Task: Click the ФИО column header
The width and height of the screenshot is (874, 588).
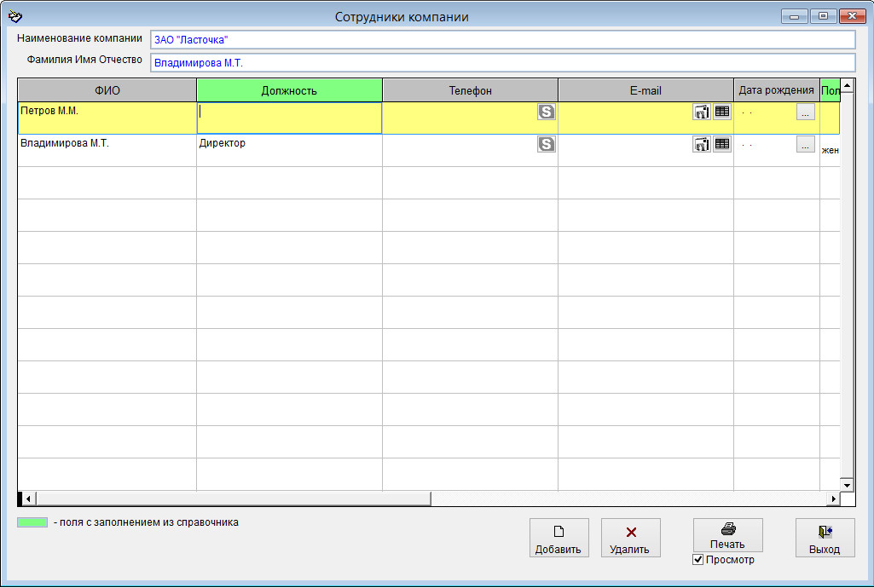Action: click(x=107, y=90)
